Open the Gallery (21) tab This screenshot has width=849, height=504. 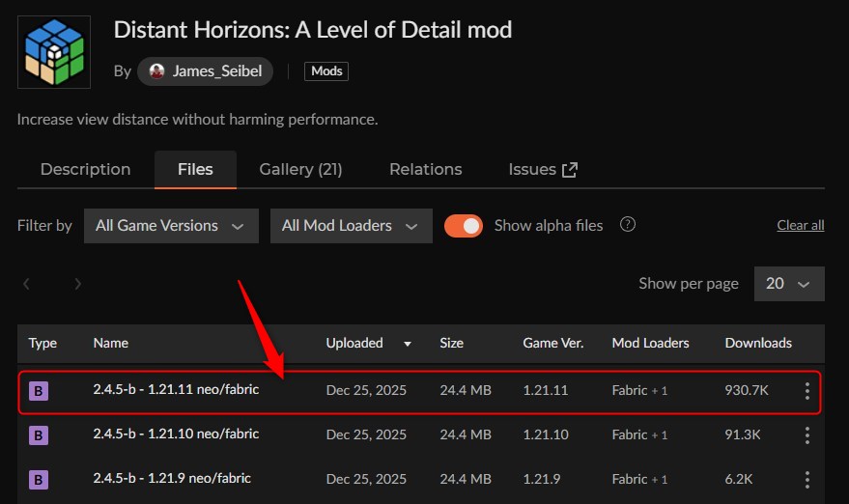coord(301,169)
